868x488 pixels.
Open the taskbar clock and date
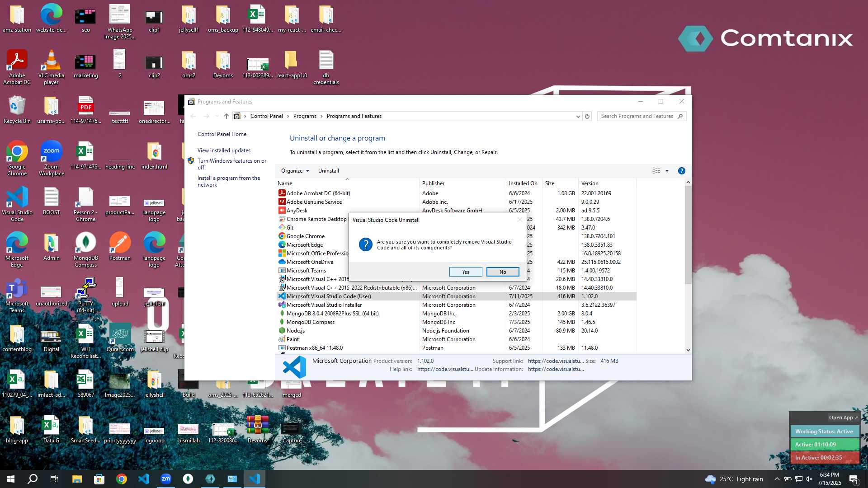point(829,479)
